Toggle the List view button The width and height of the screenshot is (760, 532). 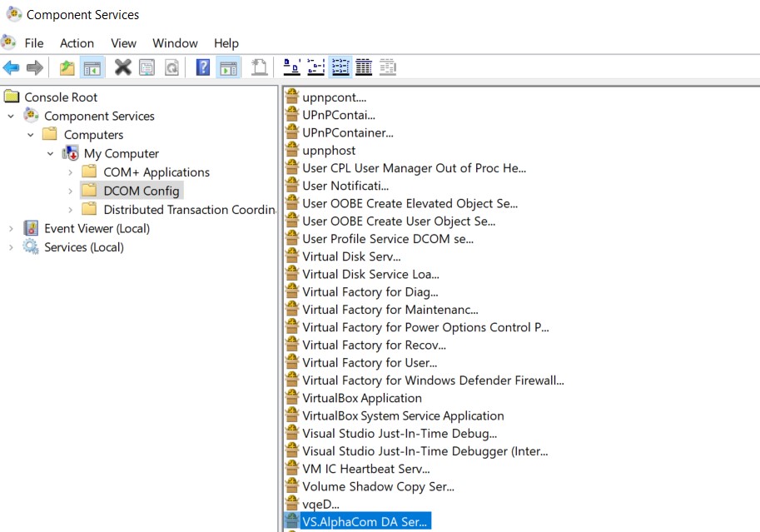[x=340, y=67]
